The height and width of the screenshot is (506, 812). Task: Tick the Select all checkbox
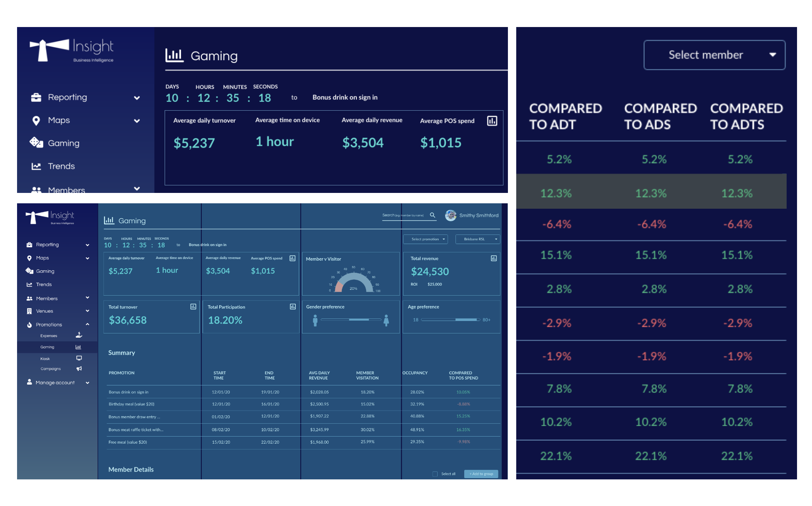pyautogui.click(x=435, y=474)
